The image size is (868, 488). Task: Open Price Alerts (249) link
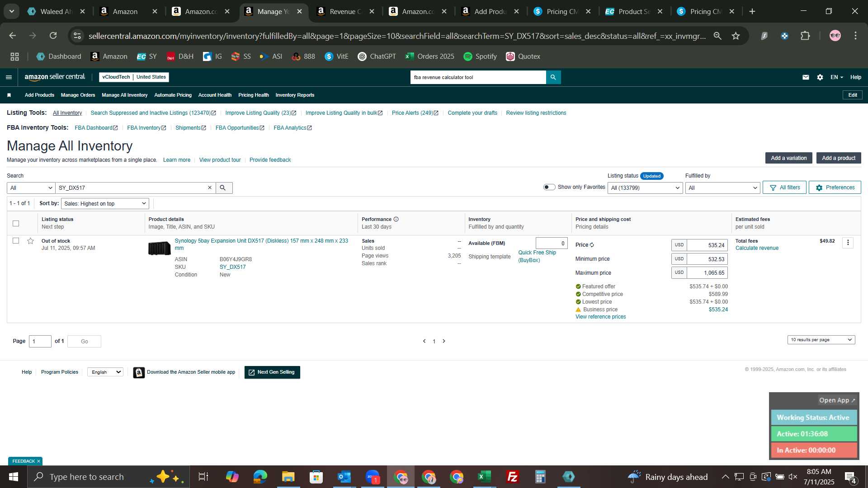pos(415,113)
